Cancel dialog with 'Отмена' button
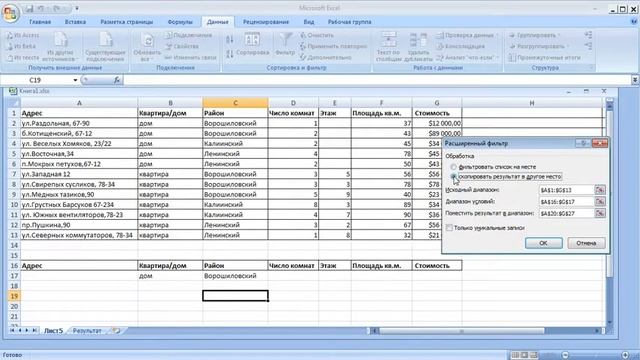 pos(586,243)
